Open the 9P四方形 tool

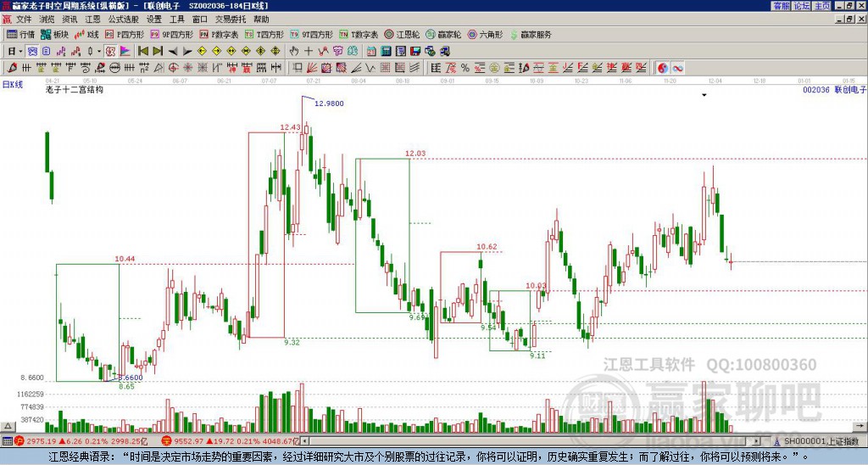pos(171,34)
